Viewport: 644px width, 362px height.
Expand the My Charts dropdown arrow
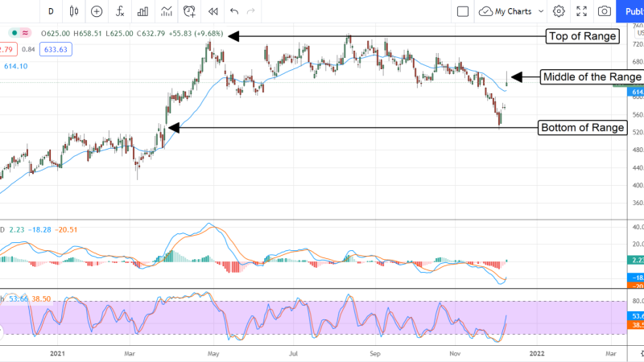pos(540,11)
